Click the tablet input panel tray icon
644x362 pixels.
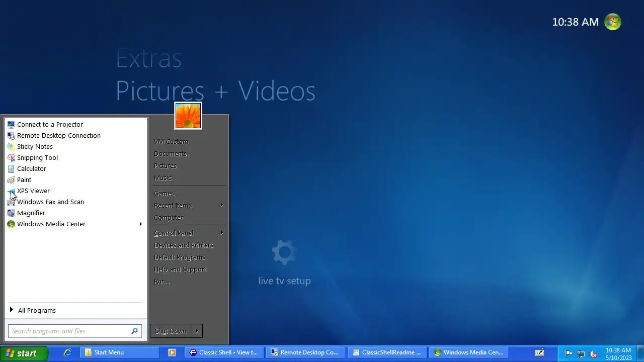click(539, 352)
